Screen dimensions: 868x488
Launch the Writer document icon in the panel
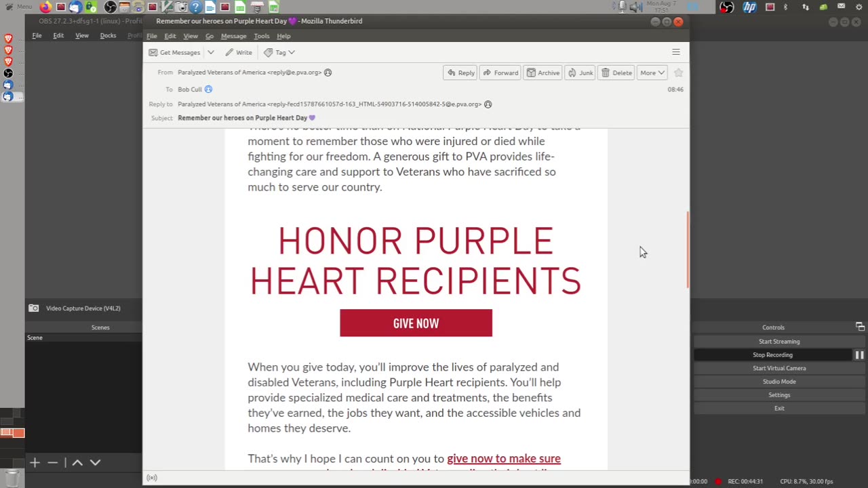(210, 7)
